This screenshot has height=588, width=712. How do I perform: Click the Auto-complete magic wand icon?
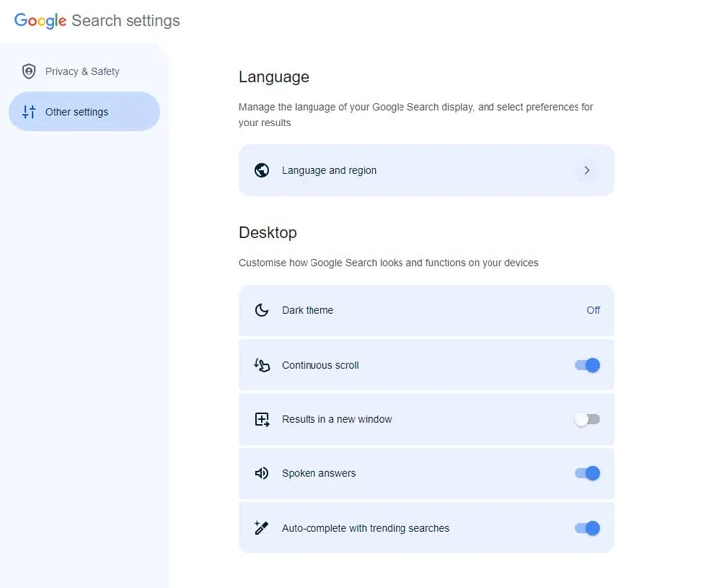[261, 528]
